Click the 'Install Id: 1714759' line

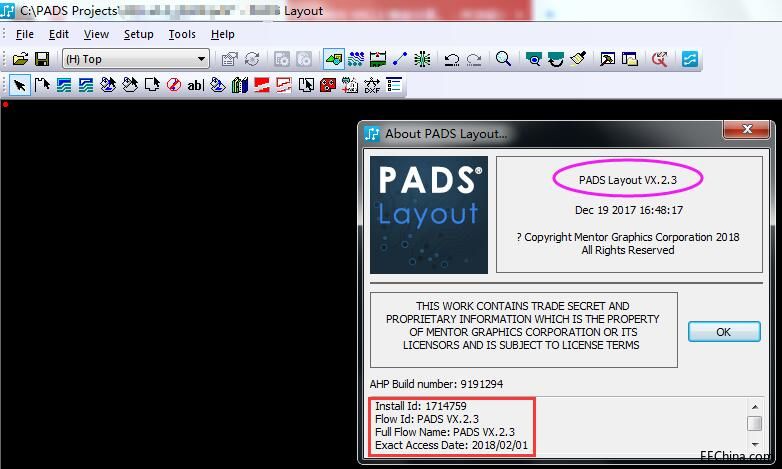pyautogui.click(x=421, y=406)
